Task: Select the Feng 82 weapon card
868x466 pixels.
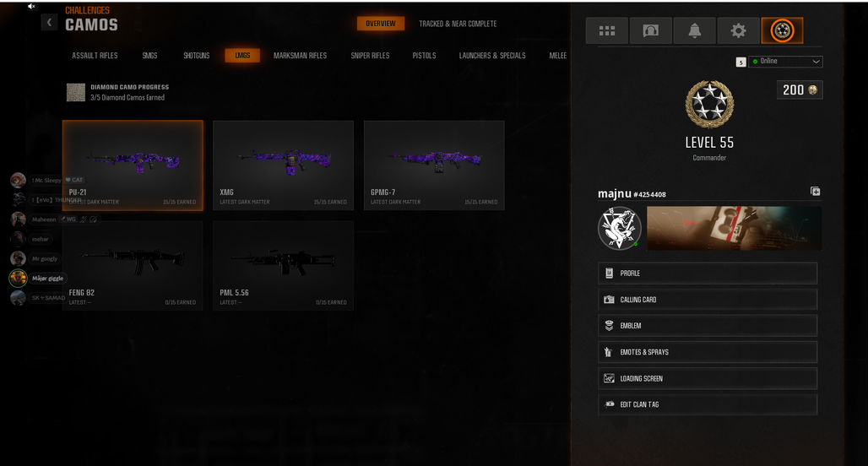Action: click(133, 266)
